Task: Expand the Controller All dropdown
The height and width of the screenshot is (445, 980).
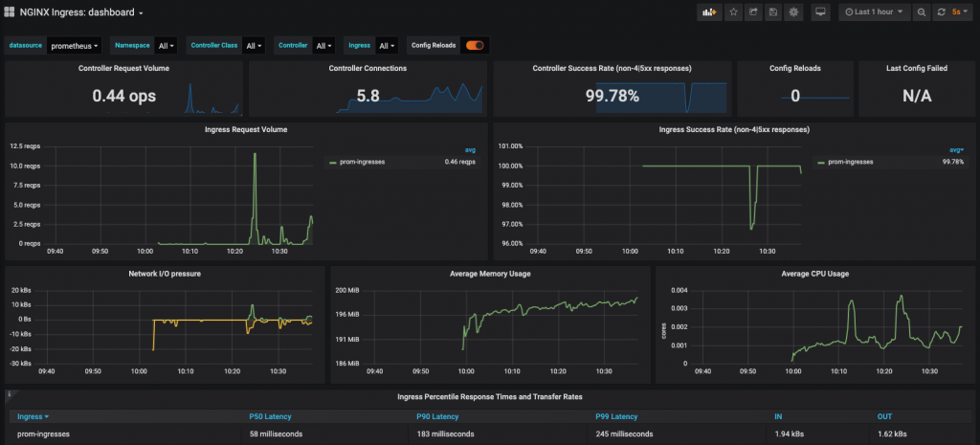Action: click(x=323, y=46)
